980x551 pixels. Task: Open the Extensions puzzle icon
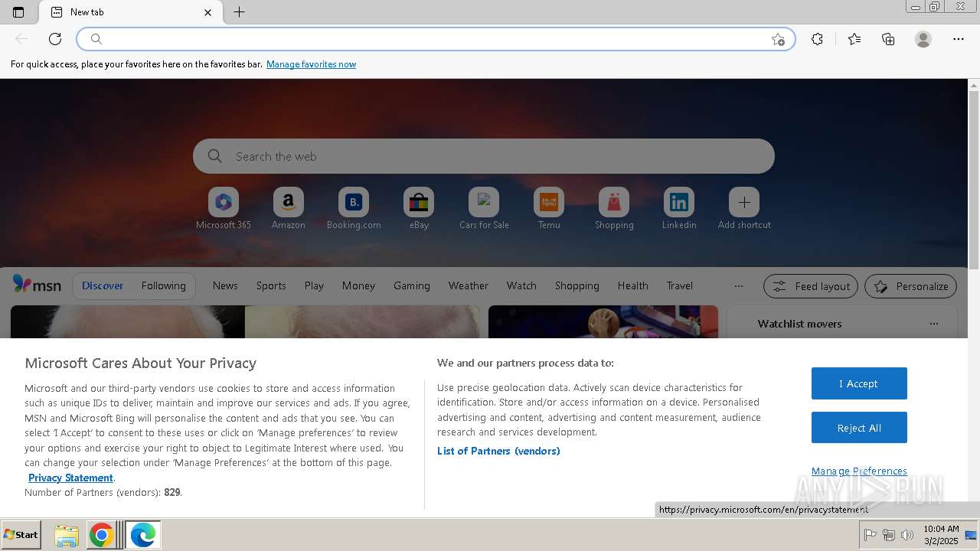[x=817, y=39]
